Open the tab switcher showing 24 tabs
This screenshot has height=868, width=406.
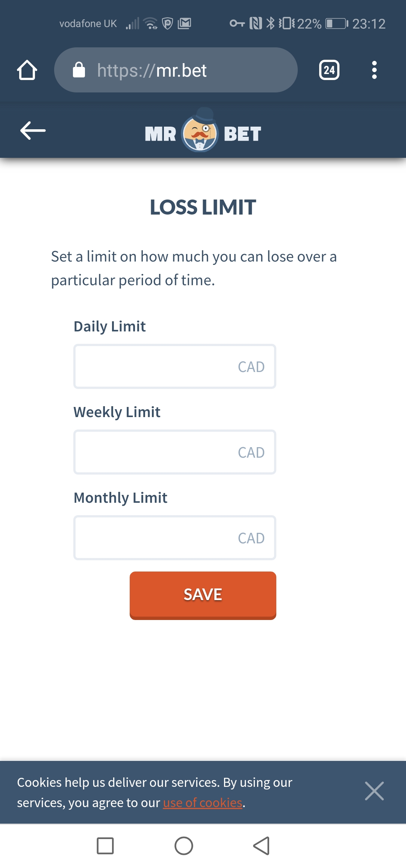[329, 70]
